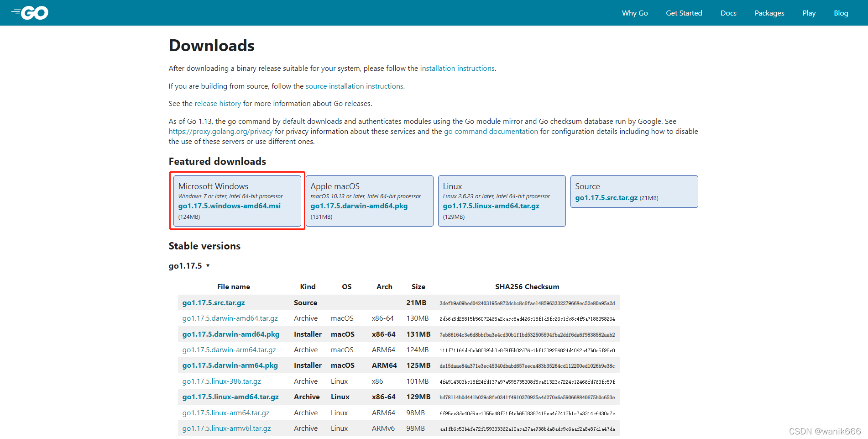Open go command documentation link
This screenshot has width=868, height=439.
(x=491, y=132)
